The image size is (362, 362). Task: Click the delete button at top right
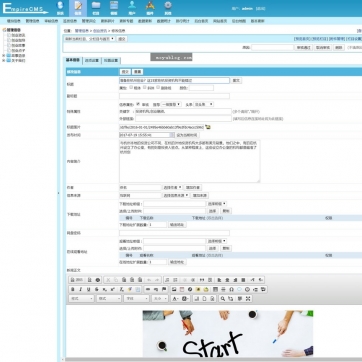click(339, 48)
